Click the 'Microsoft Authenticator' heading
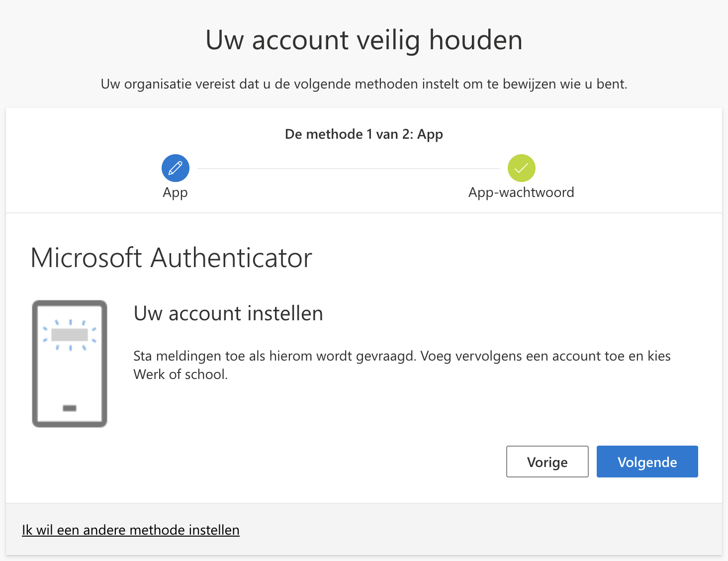This screenshot has height=561, width=728. (171, 258)
